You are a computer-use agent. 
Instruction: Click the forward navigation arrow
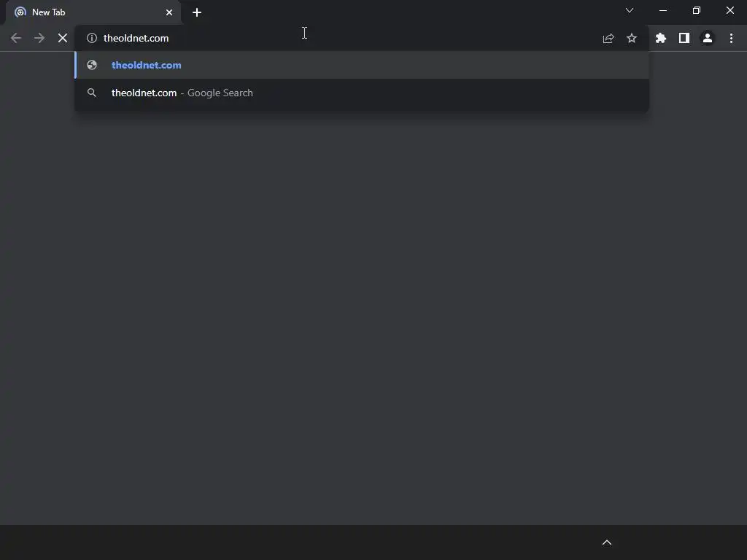click(39, 38)
